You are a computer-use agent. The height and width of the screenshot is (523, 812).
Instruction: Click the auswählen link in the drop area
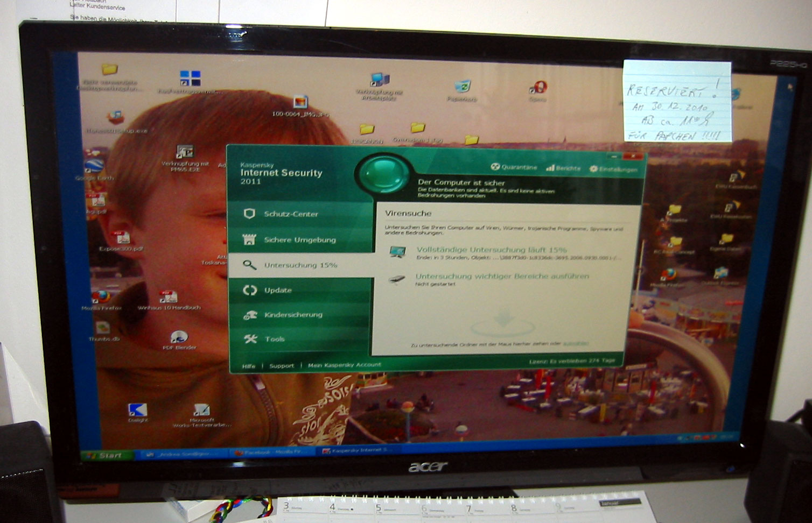[576, 343]
